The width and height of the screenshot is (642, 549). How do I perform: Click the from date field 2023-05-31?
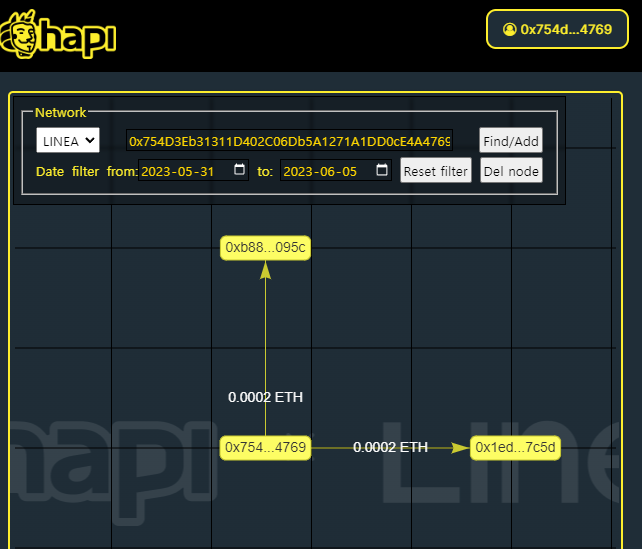click(x=193, y=171)
